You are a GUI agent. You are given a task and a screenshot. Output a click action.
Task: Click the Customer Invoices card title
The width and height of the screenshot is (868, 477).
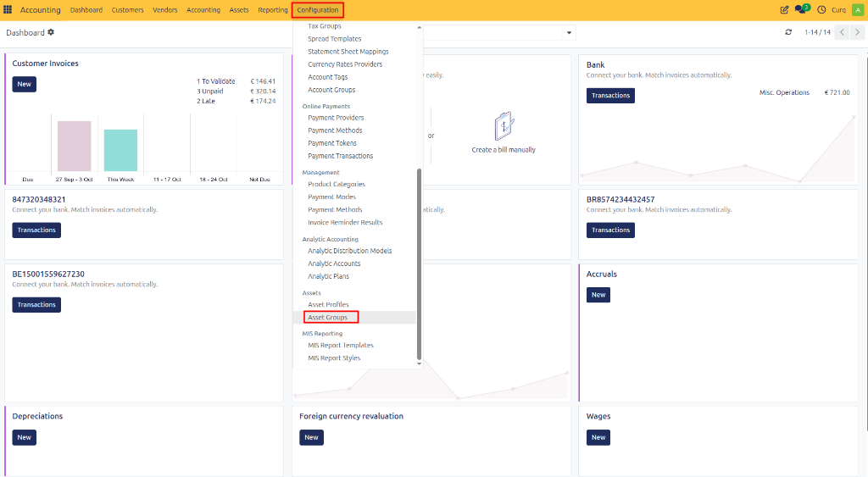(46, 64)
